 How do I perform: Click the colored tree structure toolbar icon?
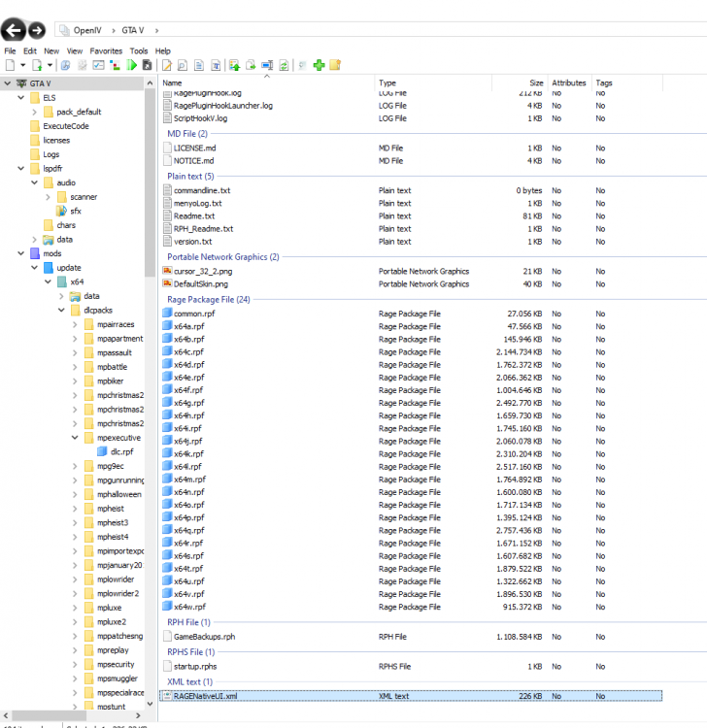click(x=115, y=65)
